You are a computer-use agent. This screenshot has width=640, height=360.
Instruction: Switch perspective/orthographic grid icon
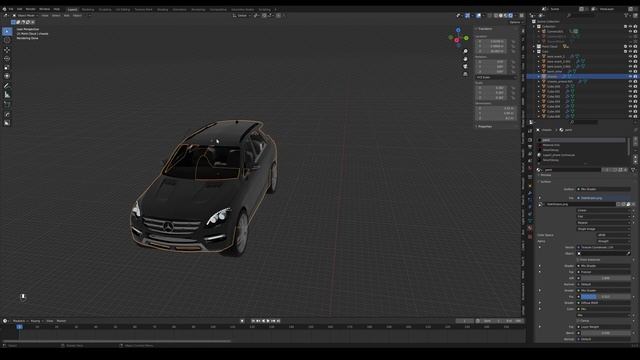click(x=465, y=74)
